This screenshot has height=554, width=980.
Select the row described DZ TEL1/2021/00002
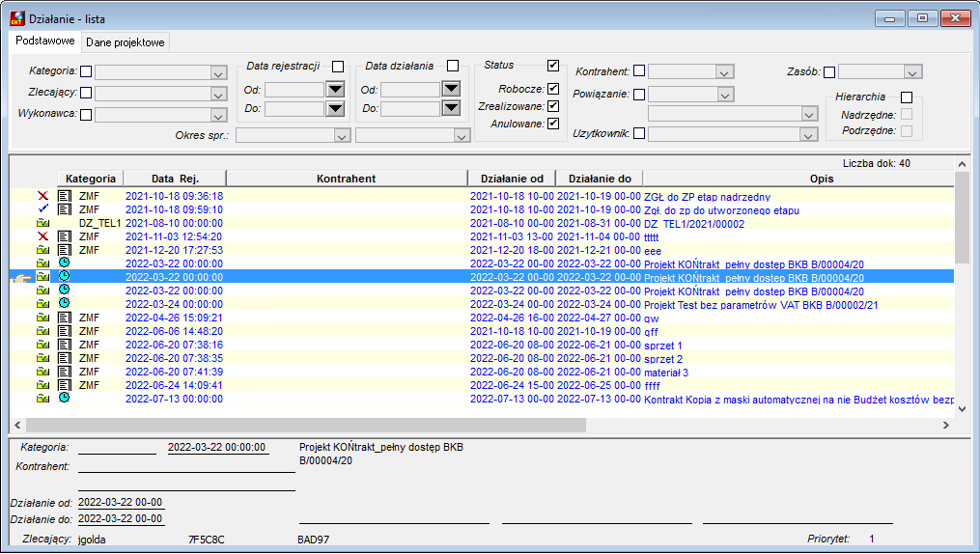[x=482, y=223]
